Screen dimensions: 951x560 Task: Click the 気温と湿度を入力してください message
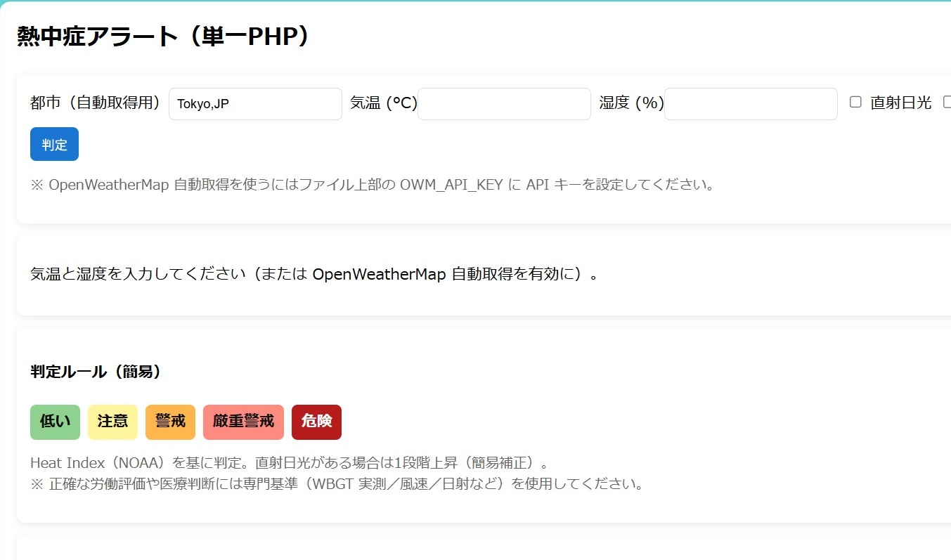coord(314,274)
